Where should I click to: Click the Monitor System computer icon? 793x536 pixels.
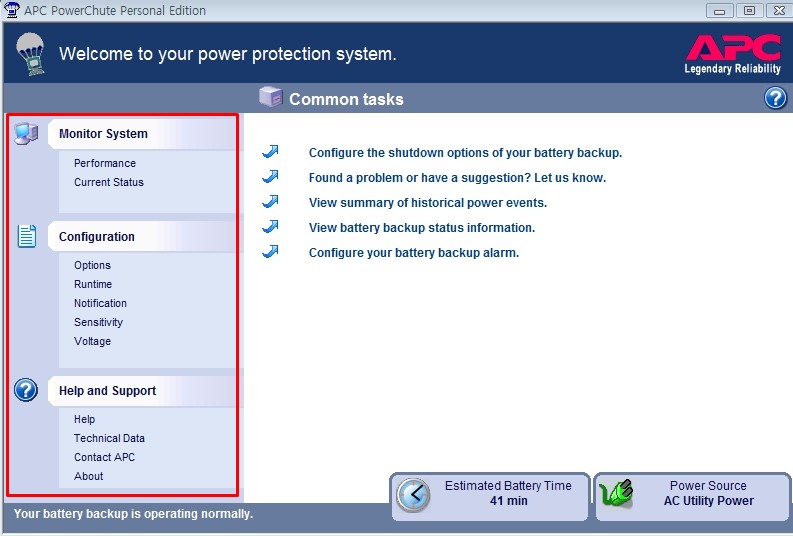26,134
